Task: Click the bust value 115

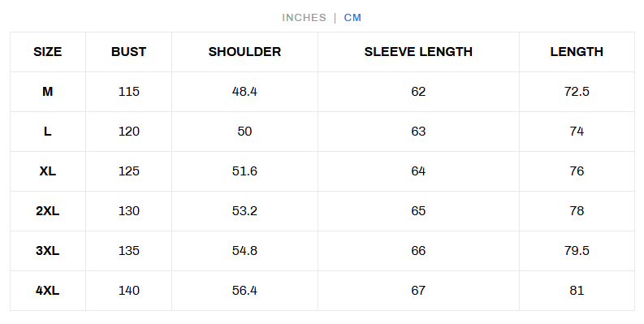Action: click(x=129, y=92)
